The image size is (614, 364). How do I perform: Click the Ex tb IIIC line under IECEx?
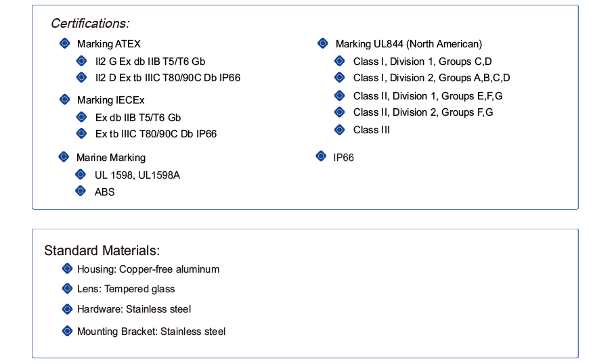point(156,134)
